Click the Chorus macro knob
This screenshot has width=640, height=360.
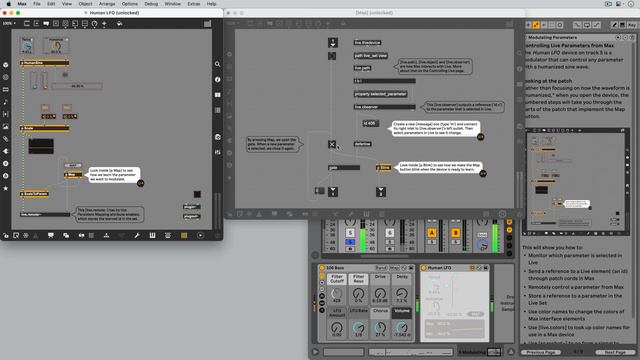[380, 327]
